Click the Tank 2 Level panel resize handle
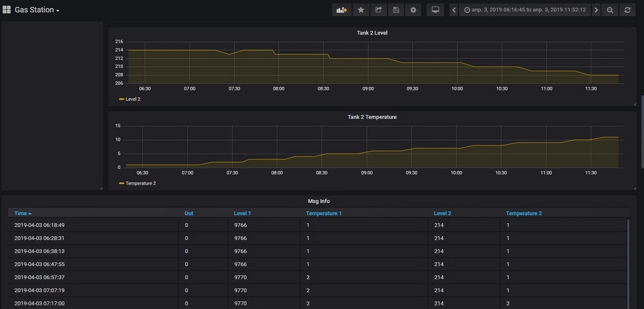This screenshot has height=309, width=644. (x=634, y=105)
